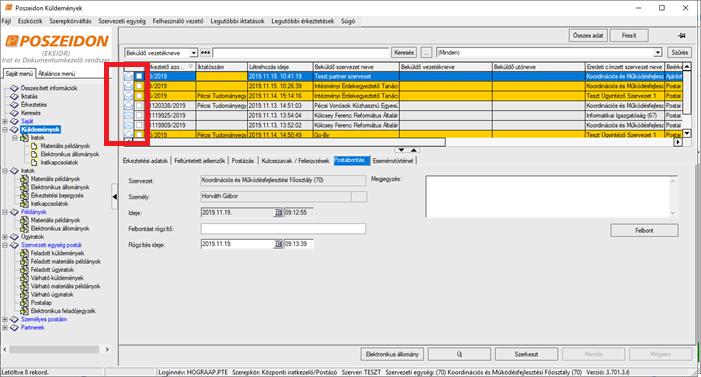The width and height of the screenshot is (701, 377).
Task: Tick the checkbox of the 2019.11.18. 10:41:19 row
Action: point(139,76)
